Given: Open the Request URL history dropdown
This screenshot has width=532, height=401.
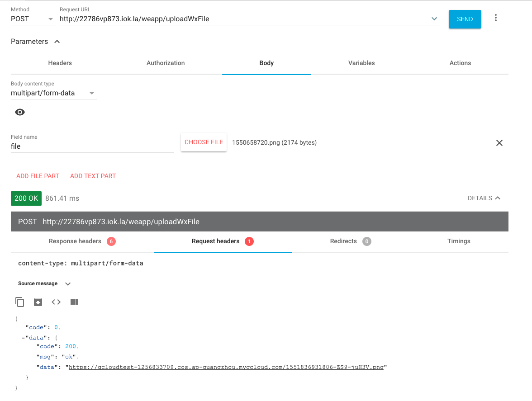Looking at the screenshot, I should click(434, 19).
